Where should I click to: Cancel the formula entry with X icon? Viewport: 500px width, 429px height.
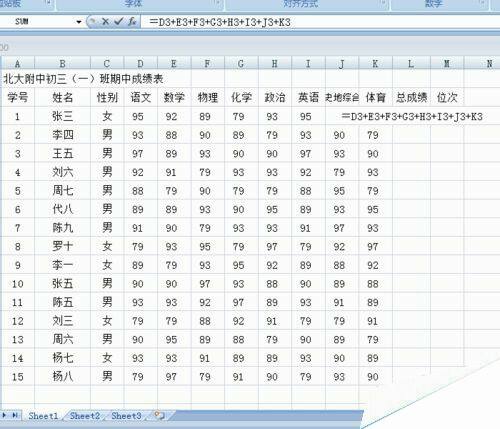[105, 22]
